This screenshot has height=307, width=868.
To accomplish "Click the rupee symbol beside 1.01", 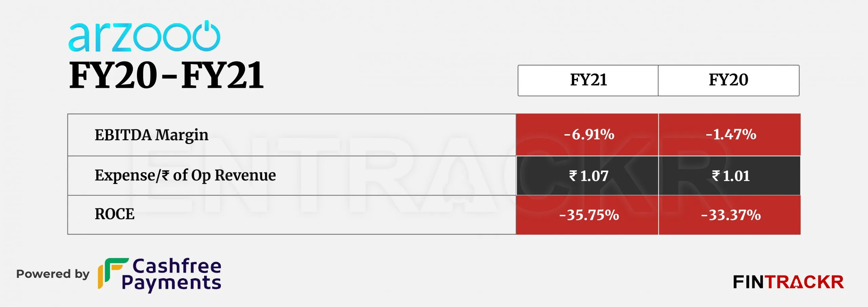I will click(x=715, y=176).
